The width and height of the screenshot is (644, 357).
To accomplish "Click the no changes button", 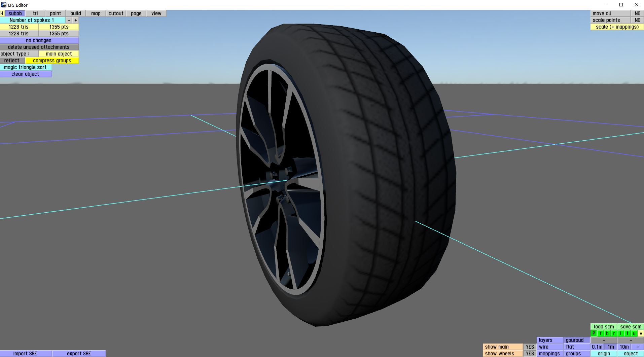I will point(39,40).
